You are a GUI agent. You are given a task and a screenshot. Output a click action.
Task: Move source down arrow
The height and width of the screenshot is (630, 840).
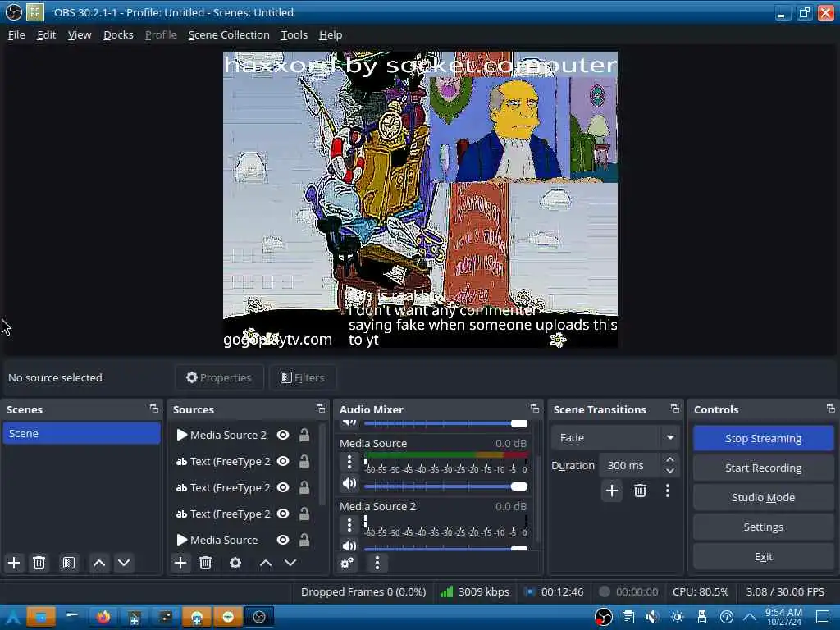point(290,563)
